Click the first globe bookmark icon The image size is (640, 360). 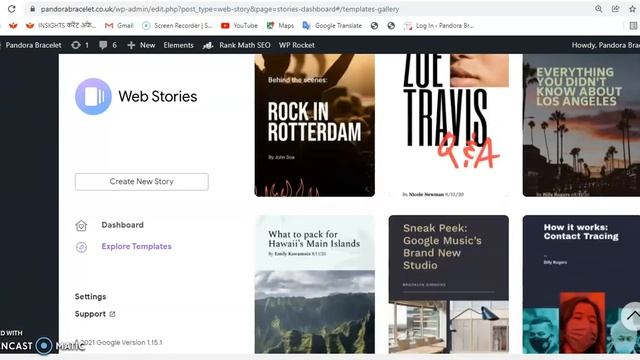pos(374,25)
